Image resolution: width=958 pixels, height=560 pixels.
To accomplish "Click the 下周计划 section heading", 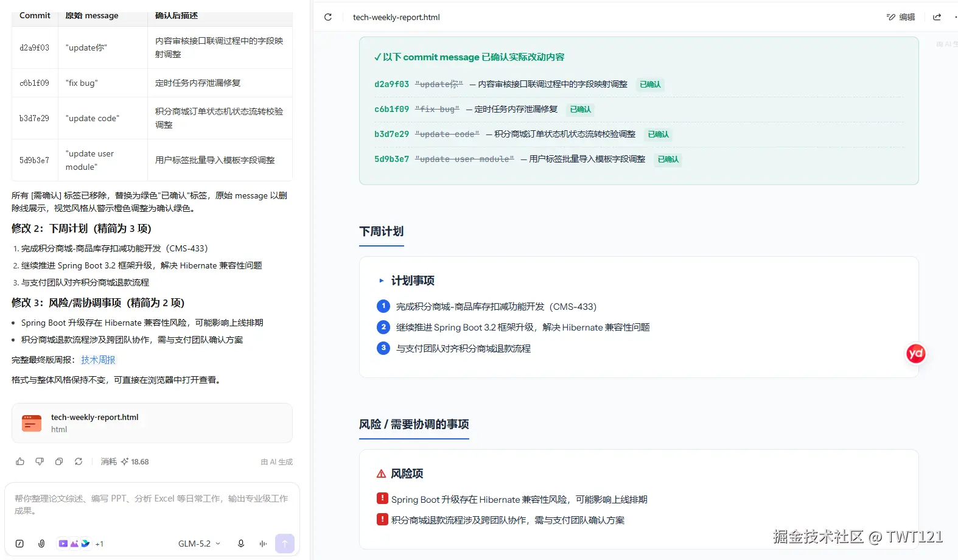I will pos(382,231).
